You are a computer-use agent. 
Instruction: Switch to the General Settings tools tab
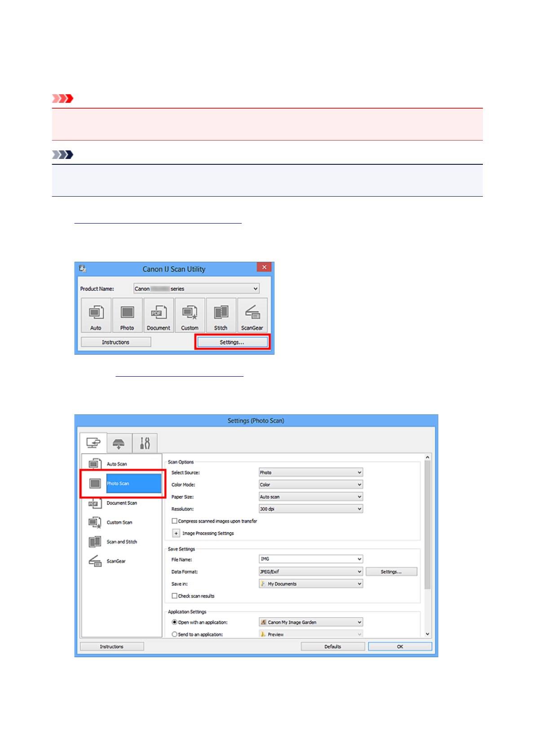pyautogui.click(x=145, y=444)
